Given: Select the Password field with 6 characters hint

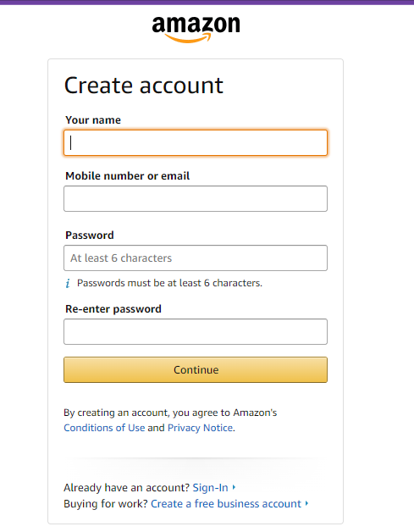Looking at the screenshot, I should pyautogui.click(x=196, y=258).
